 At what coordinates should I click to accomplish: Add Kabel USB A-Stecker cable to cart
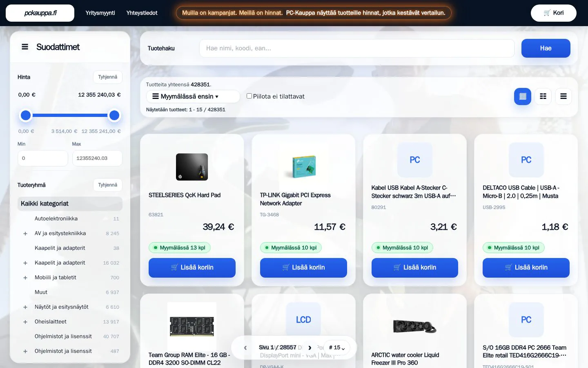tap(415, 268)
